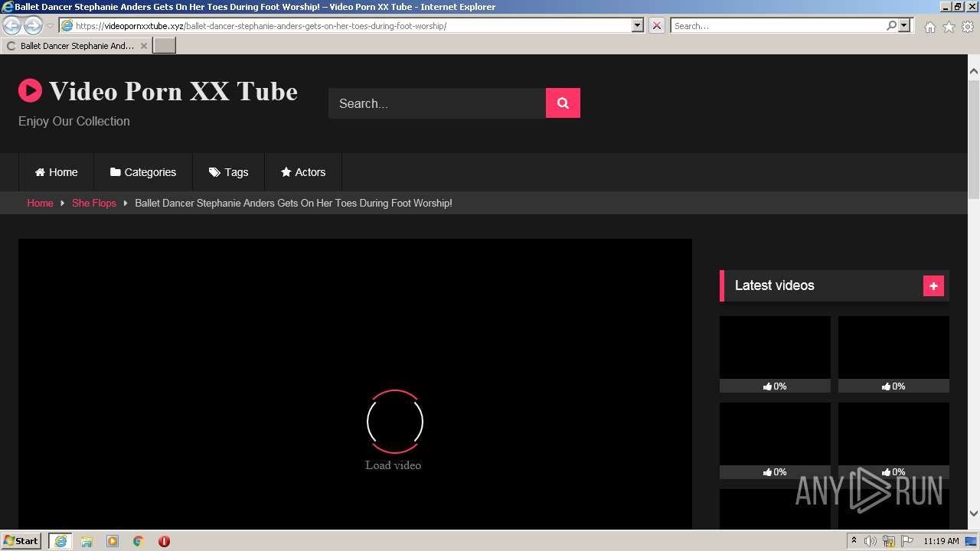Click the address bar URL field
Image resolution: width=980 pixels, height=551 pixels.
click(345, 25)
